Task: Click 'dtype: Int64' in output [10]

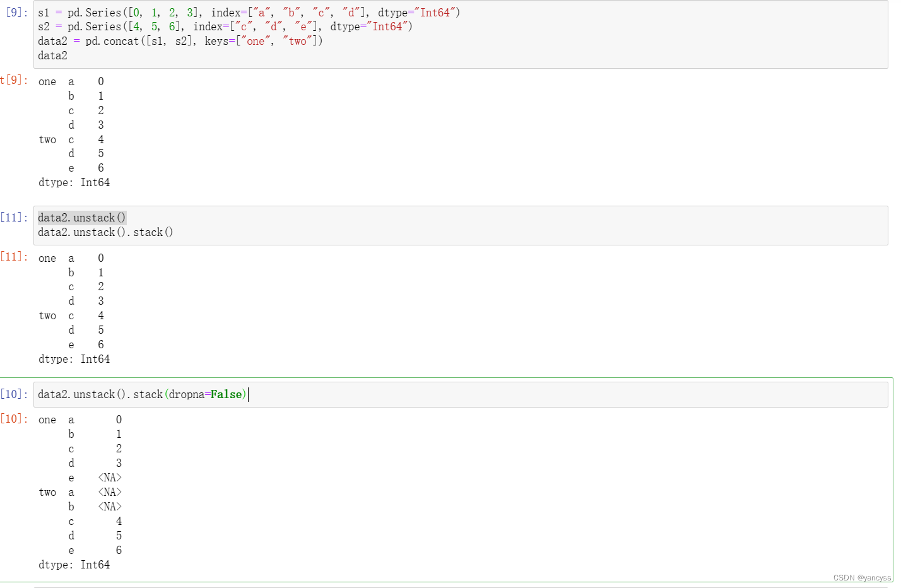Action: (74, 565)
